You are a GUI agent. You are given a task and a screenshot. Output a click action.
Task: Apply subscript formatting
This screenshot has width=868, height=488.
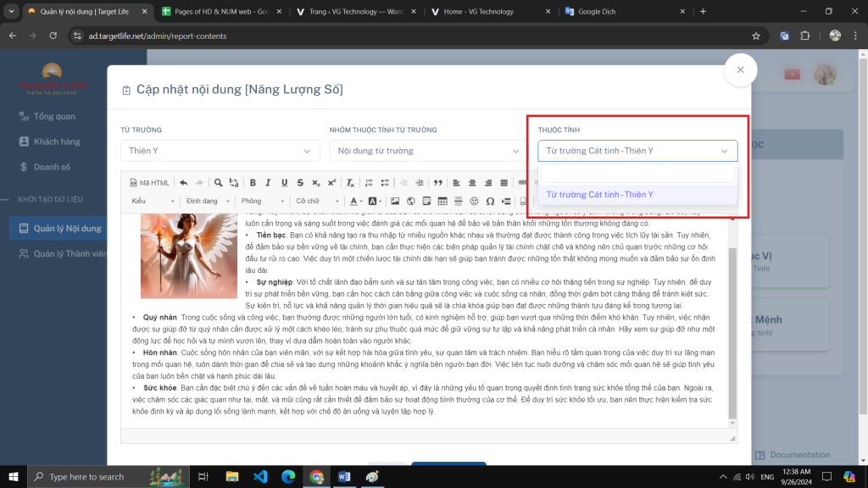315,183
